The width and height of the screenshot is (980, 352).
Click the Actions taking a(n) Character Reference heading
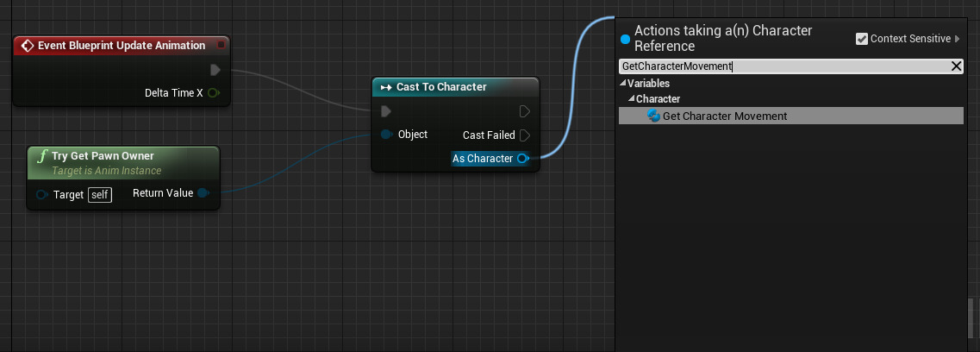coord(723,38)
